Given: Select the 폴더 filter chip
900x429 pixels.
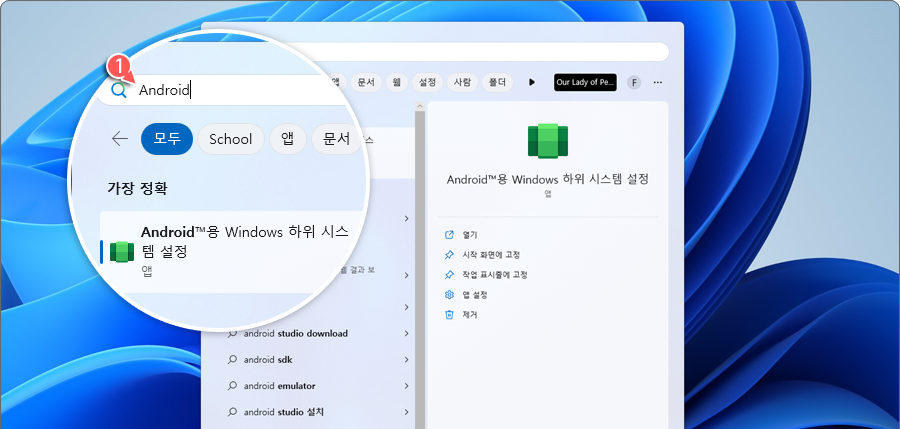Looking at the screenshot, I should tap(497, 82).
